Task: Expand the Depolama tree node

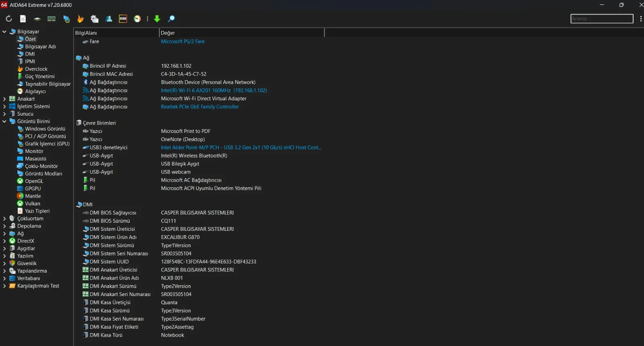Action: tap(4, 226)
